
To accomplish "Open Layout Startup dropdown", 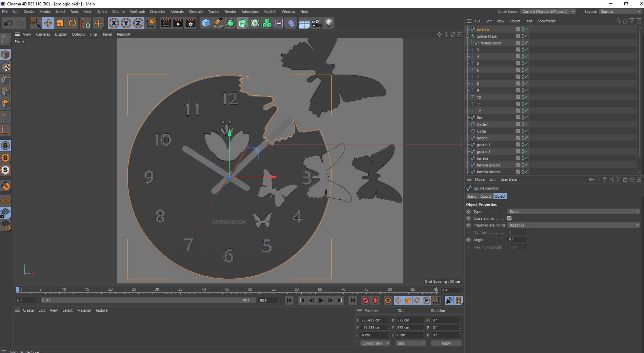I will (620, 12).
